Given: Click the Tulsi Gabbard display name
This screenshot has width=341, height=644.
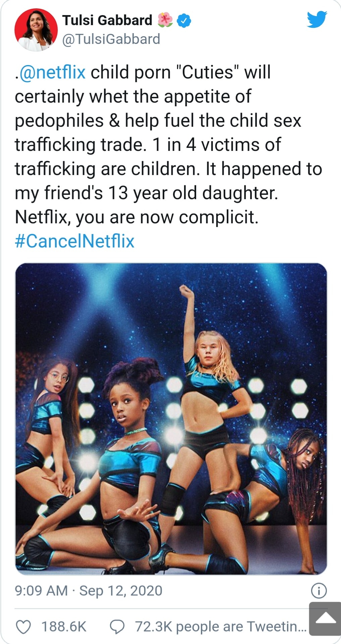Looking at the screenshot, I should (x=107, y=20).
